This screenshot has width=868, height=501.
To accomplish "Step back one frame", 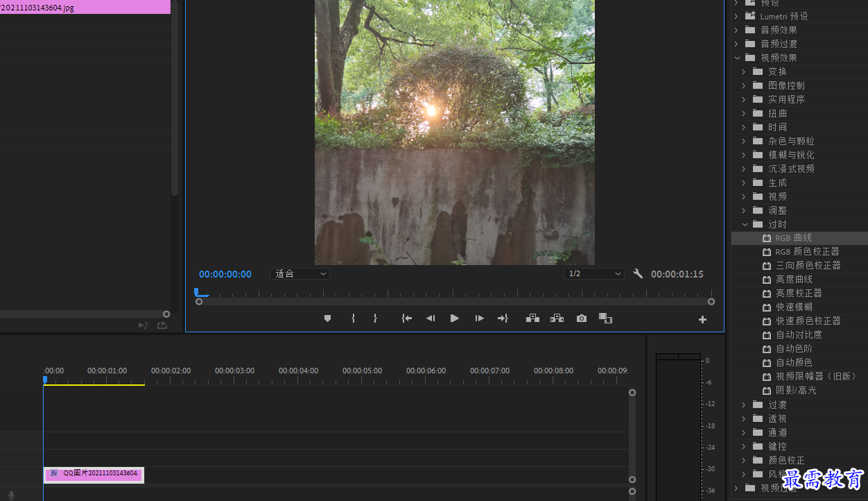I will click(431, 319).
